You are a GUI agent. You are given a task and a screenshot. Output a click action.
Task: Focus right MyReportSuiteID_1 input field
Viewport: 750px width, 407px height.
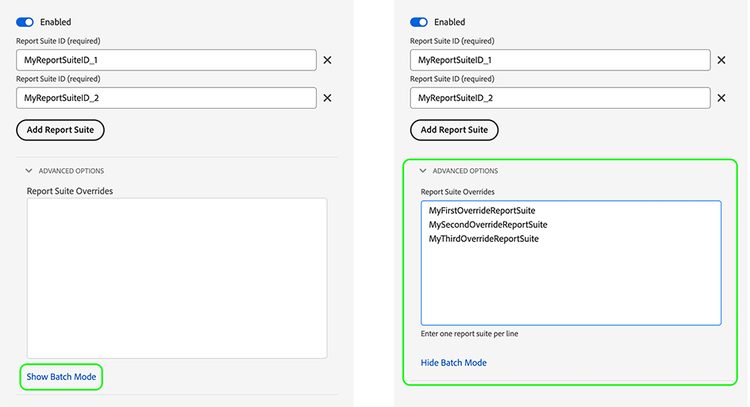point(560,60)
